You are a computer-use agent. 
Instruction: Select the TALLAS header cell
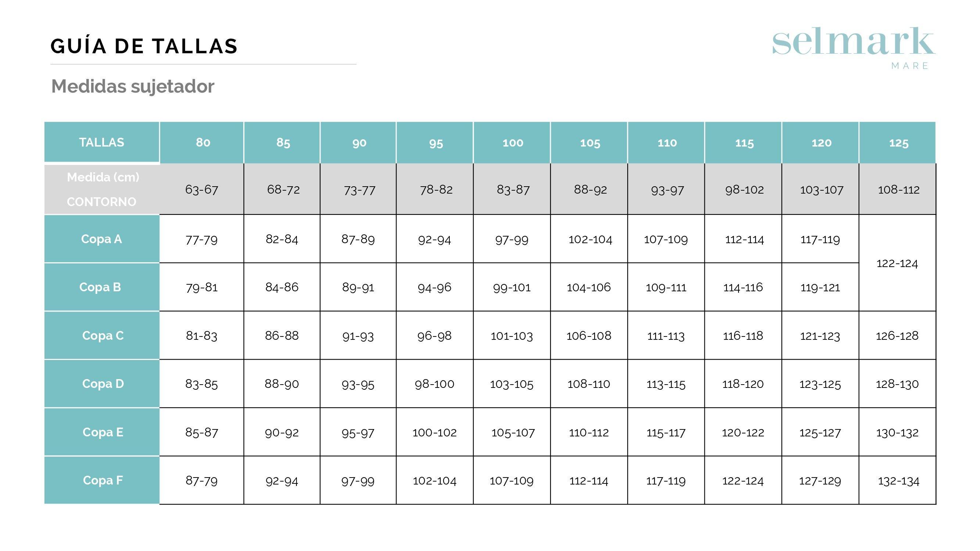(101, 142)
